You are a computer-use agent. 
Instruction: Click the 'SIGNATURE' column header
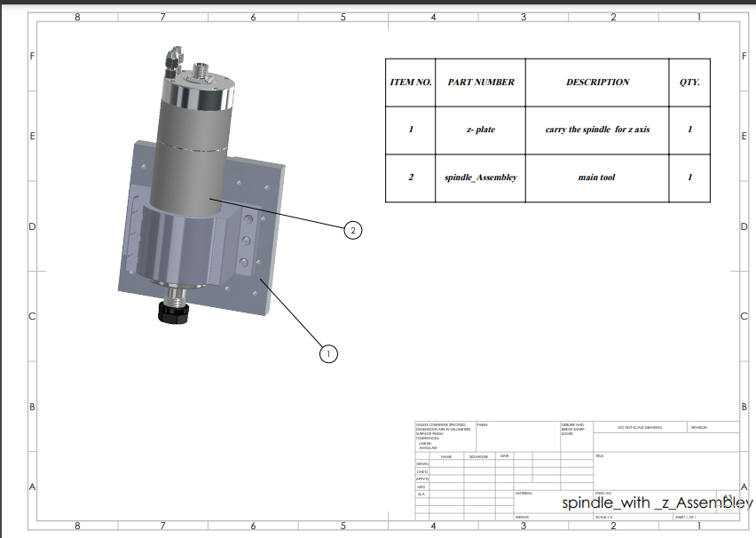(x=478, y=456)
